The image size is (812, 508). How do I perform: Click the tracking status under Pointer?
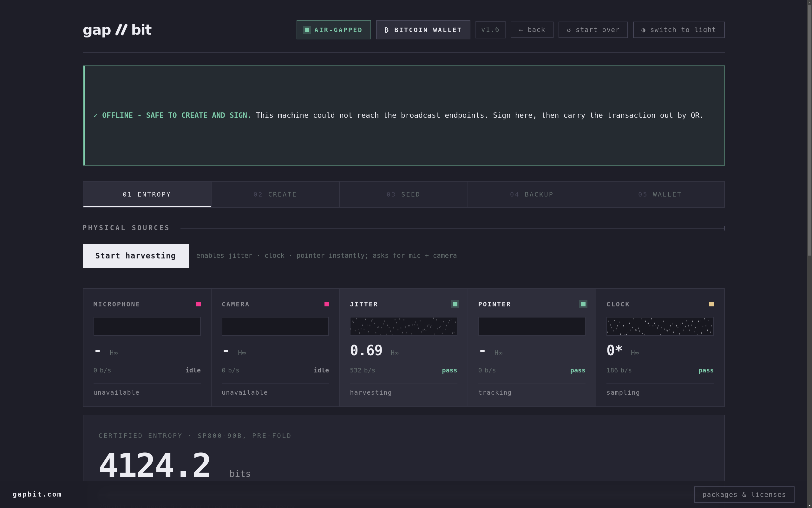click(x=494, y=392)
